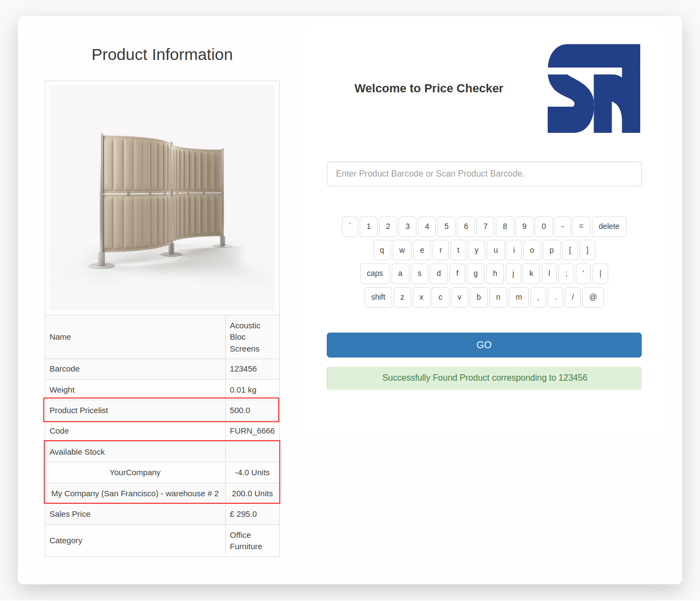Image resolution: width=700 pixels, height=601 pixels.
Task: Tap the d key on virtual keyboard
Action: 439,274
